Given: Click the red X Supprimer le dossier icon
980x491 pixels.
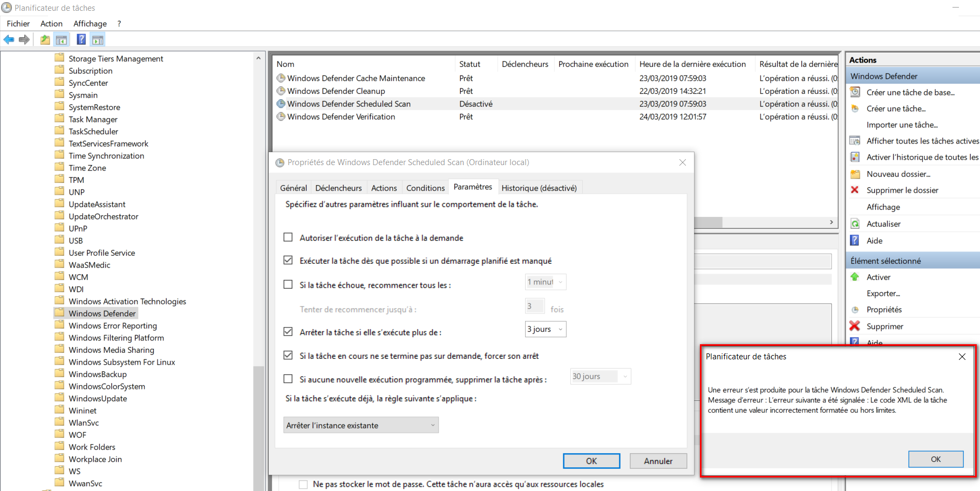Looking at the screenshot, I should 855,190.
